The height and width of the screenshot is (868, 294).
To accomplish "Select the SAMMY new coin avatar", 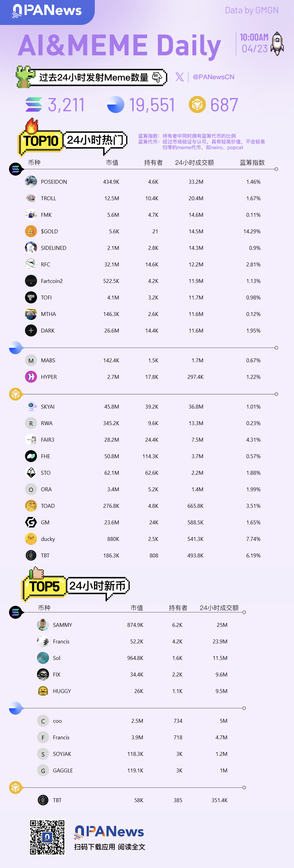I will coord(43,625).
